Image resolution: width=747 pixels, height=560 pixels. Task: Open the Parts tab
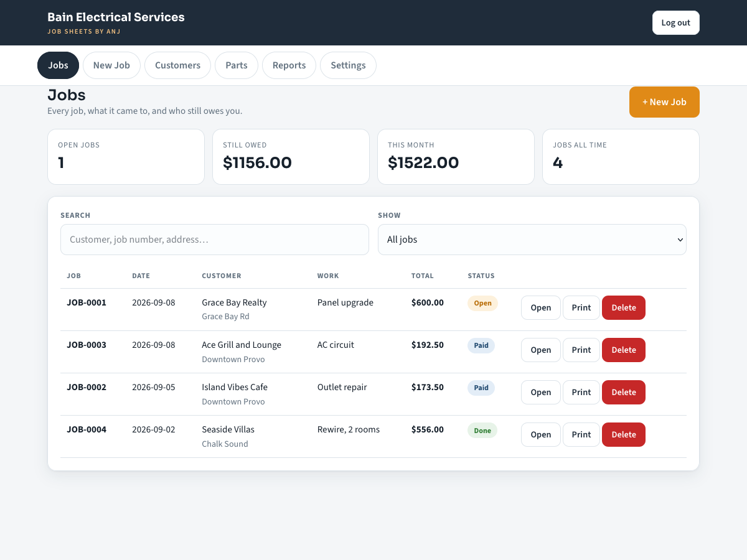(237, 65)
